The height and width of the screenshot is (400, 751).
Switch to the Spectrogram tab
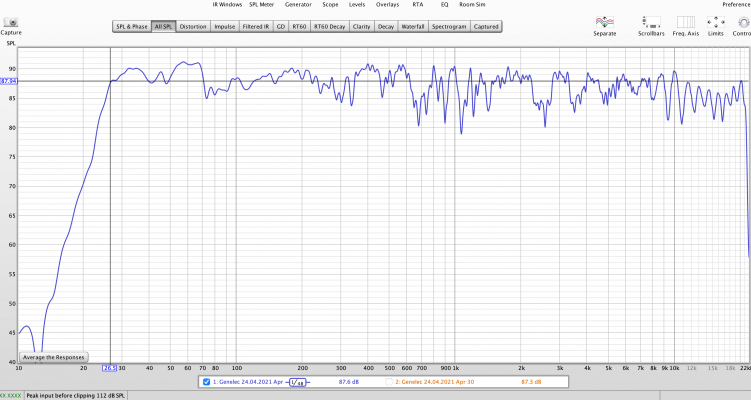click(449, 27)
